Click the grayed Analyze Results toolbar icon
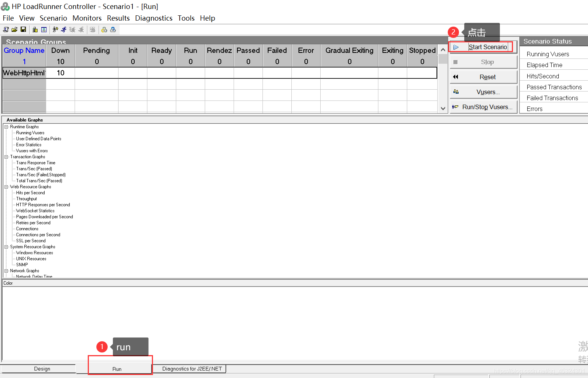Viewport: 588px width, 378px height. coord(93,30)
